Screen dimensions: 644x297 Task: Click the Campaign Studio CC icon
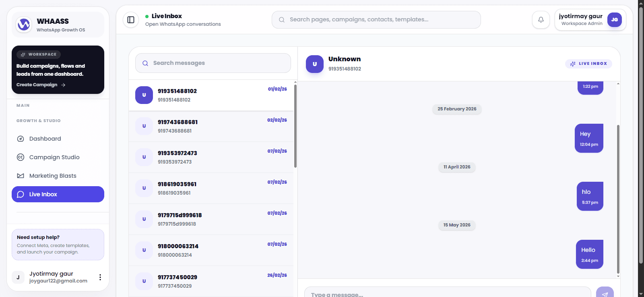21,157
